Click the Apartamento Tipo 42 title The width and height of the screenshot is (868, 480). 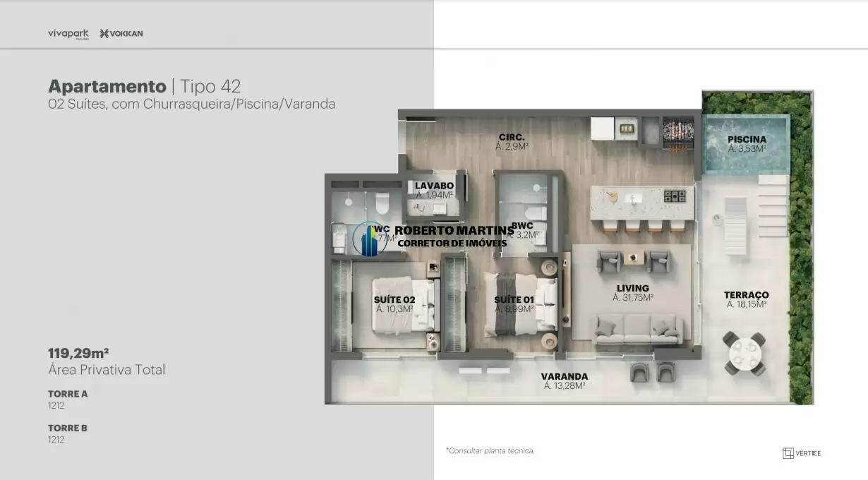(x=145, y=87)
